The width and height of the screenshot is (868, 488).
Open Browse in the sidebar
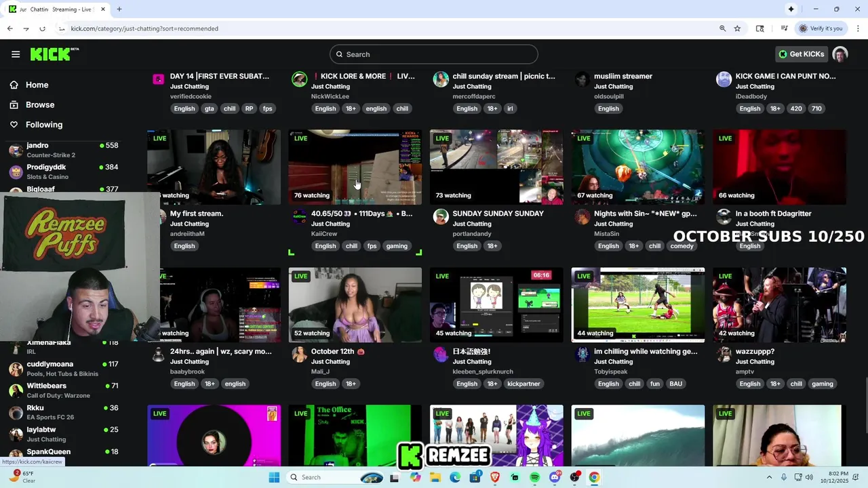click(40, 104)
